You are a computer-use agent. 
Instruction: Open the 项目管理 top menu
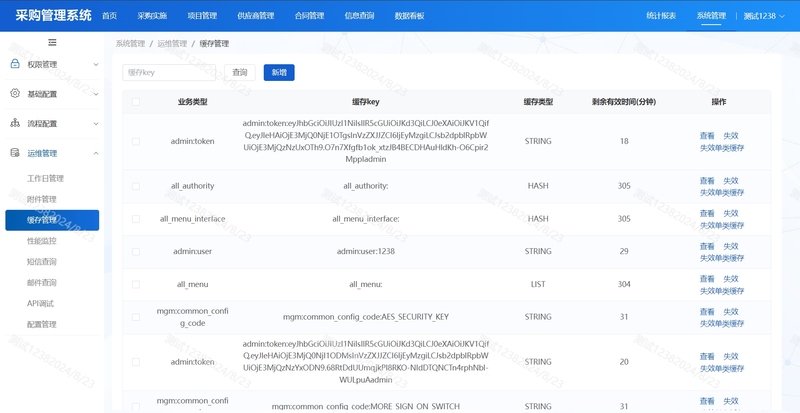[x=202, y=16]
